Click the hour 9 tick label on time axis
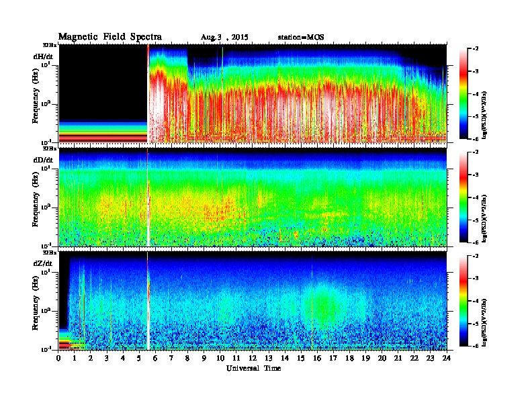Screen dimensions: 532x411 [x=204, y=358]
